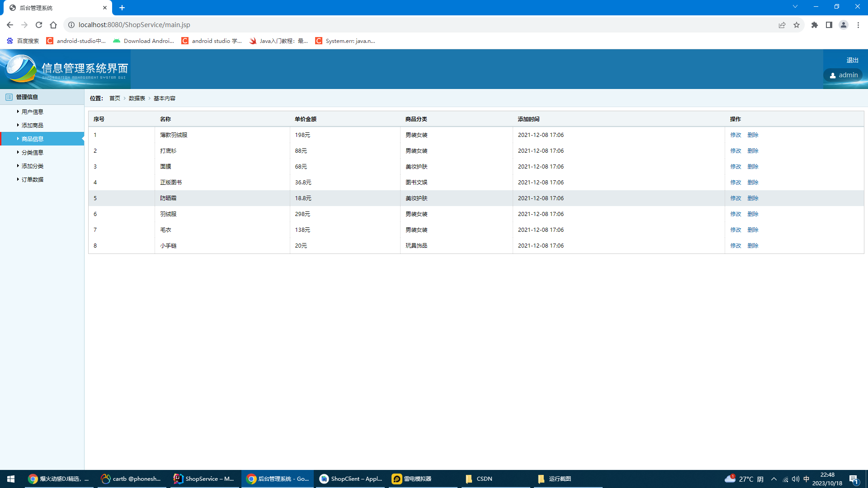Bookmark this page with star icon
The height and width of the screenshot is (488, 868).
tap(797, 25)
